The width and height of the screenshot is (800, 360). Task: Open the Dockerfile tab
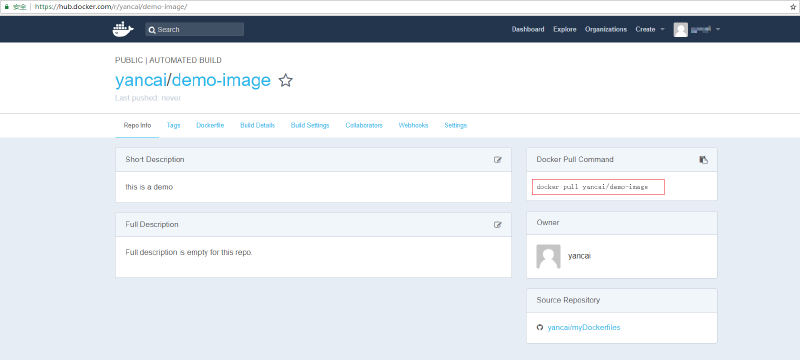210,125
